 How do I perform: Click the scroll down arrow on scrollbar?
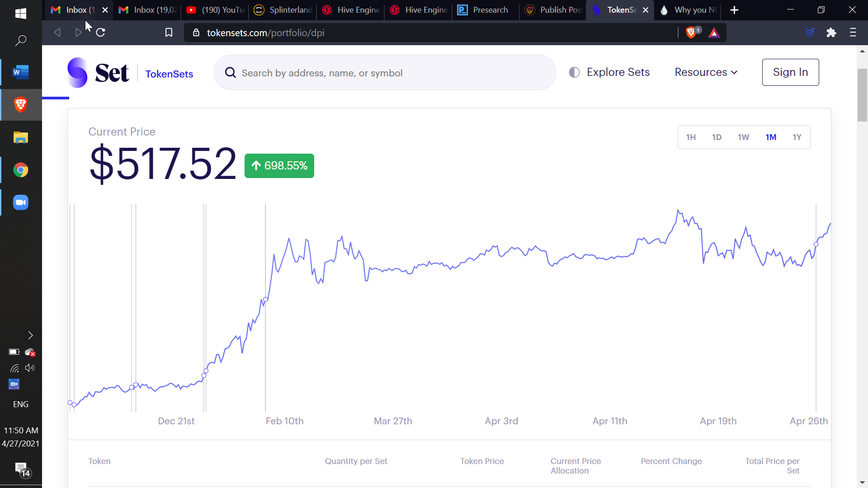click(x=862, y=483)
